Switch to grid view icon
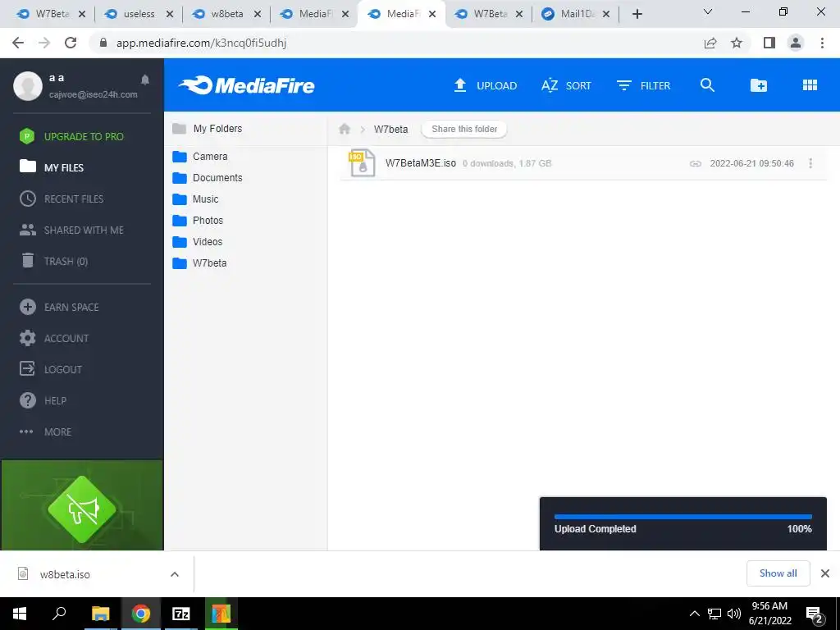 (810, 85)
